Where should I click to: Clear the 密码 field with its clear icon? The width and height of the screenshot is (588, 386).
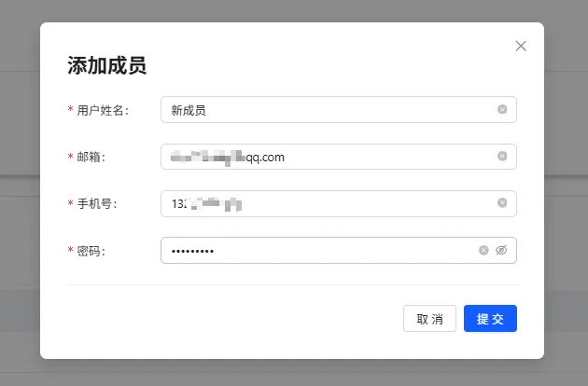pyautogui.click(x=483, y=250)
